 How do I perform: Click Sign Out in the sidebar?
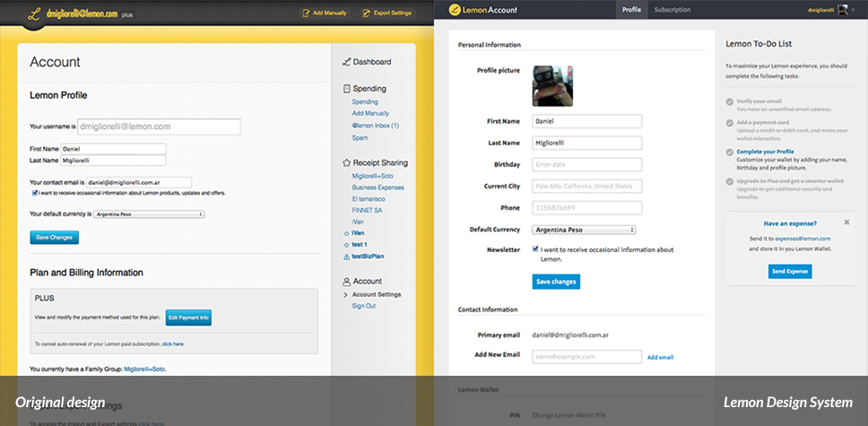click(x=364, y=306)
